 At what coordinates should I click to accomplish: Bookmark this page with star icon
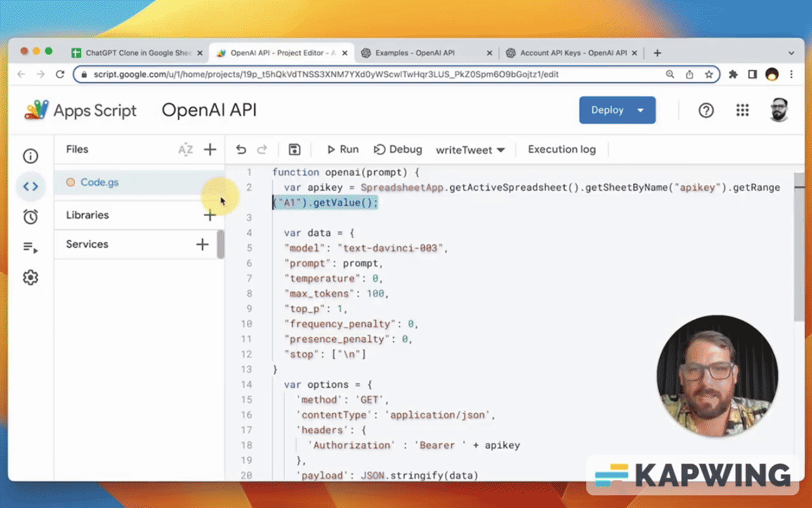[709, 74]
